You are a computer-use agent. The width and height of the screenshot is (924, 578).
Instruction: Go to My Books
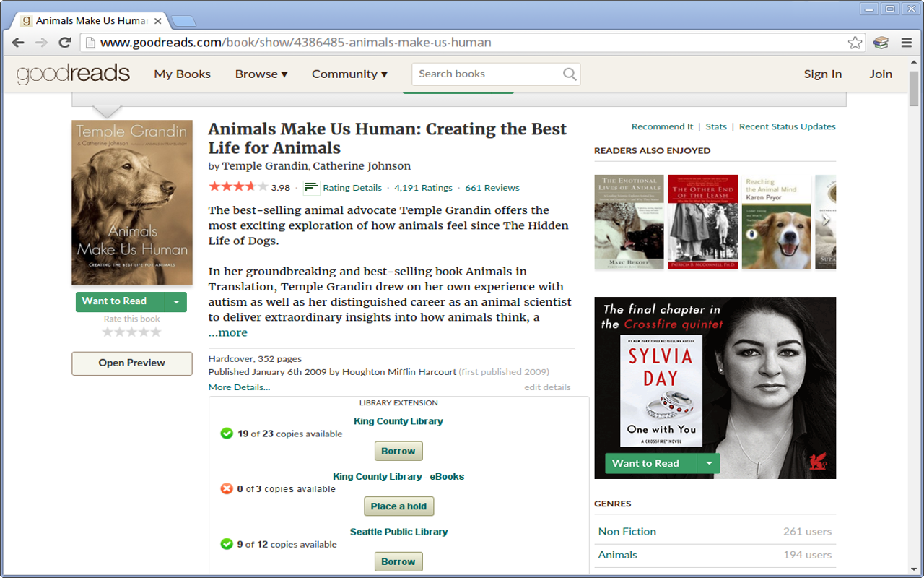(x=182, y=74)
